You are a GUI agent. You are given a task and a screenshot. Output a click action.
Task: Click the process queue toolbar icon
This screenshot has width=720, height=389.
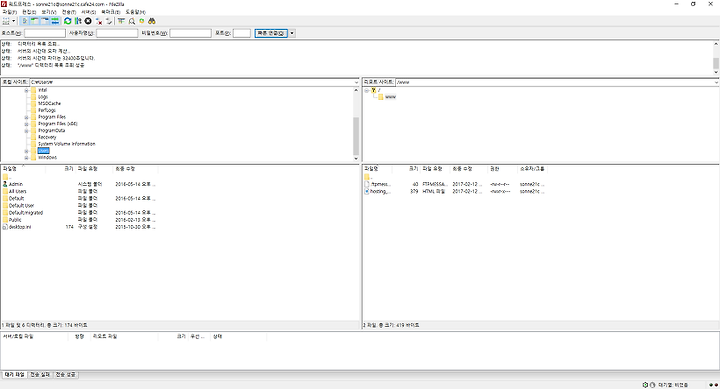point(78,21)
